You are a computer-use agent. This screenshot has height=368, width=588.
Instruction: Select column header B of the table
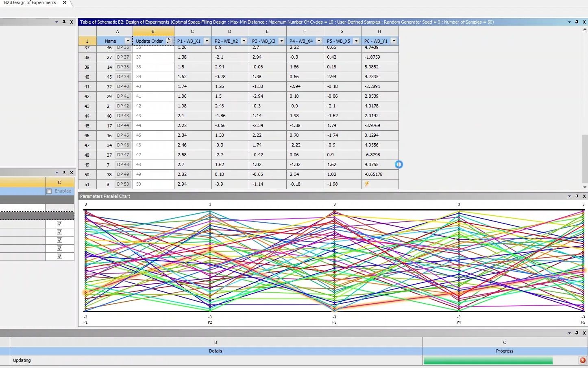pyautogui.click(x=153, y=31)
